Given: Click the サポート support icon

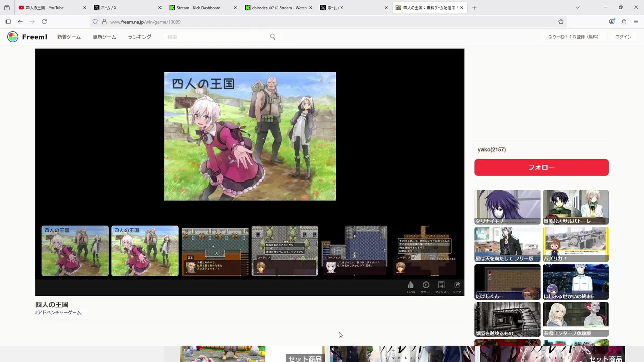Looking at the screenshot, I should 426,285.
